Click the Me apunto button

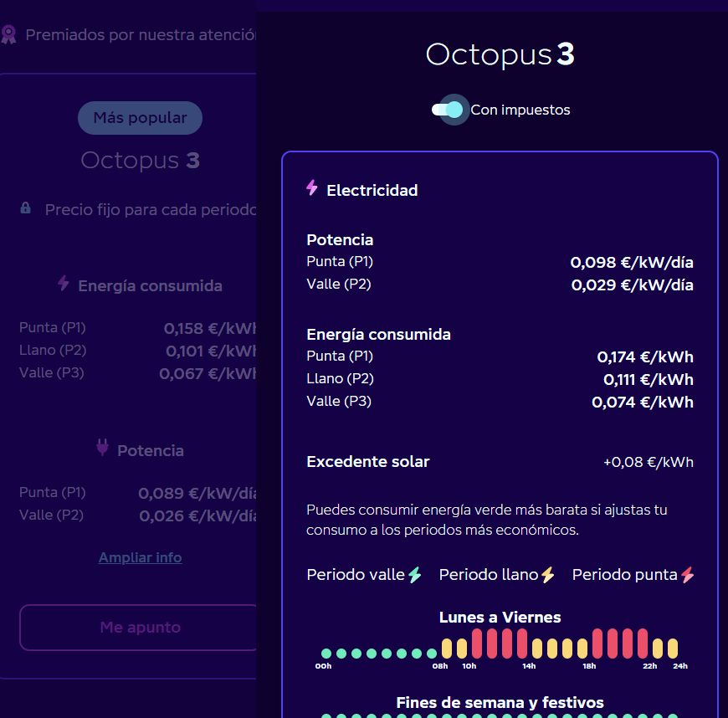[138, 628]
